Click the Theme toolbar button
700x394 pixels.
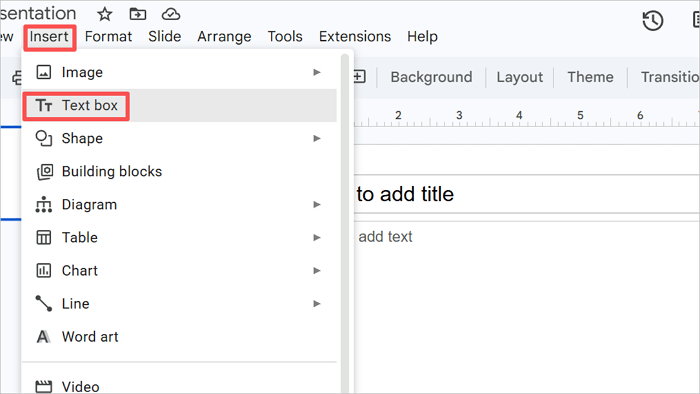pos(590,77)
